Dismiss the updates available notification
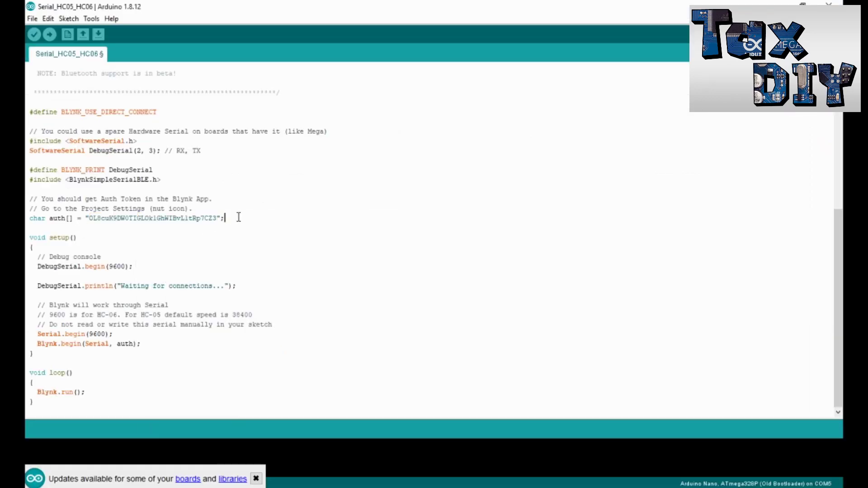Viewport: 868px width, 488px height. [256, 478]
